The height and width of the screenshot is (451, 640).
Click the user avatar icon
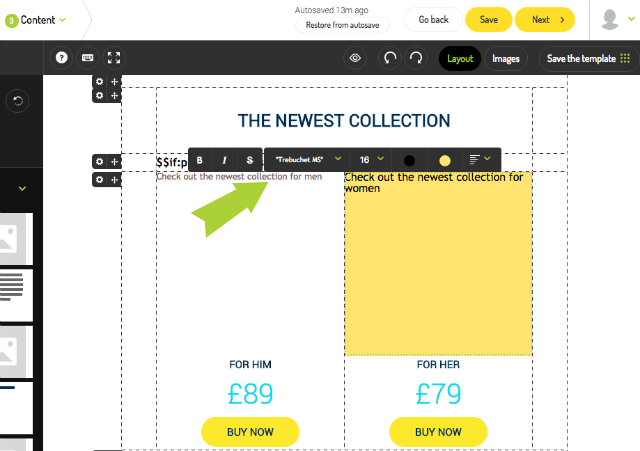pyautogui.click(x=610, y=20)
